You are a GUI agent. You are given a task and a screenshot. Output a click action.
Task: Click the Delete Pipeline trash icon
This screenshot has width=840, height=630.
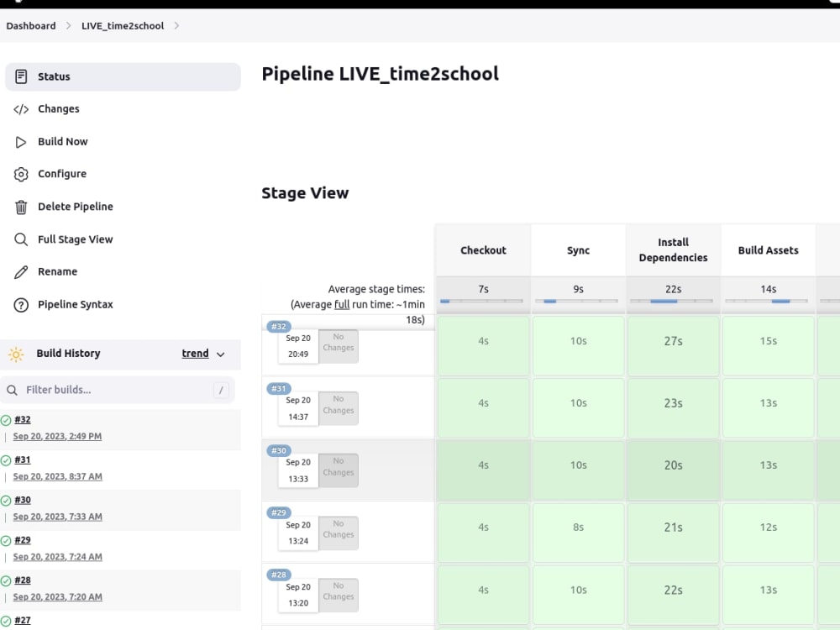tap(20, 207)
